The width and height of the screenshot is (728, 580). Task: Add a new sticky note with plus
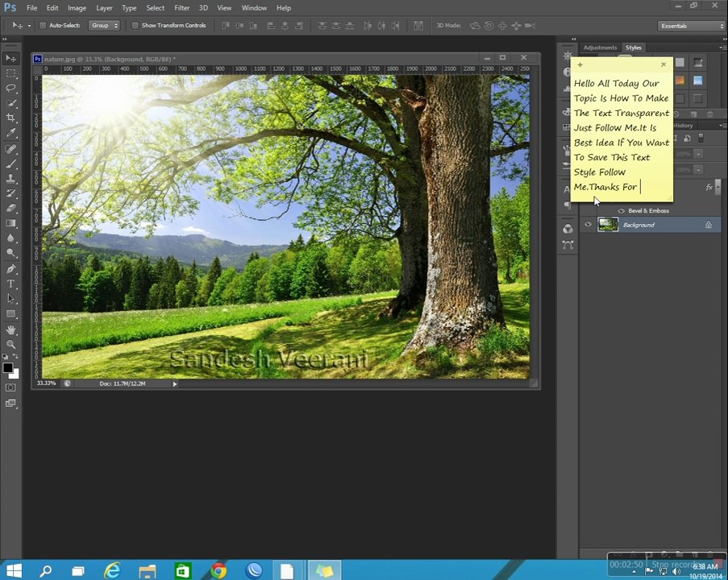(580, 64)
